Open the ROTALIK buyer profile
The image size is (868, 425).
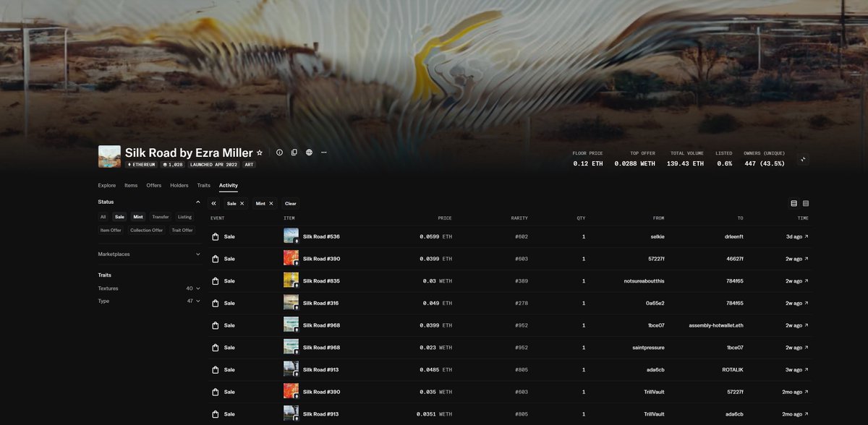[x=733, y=370]
